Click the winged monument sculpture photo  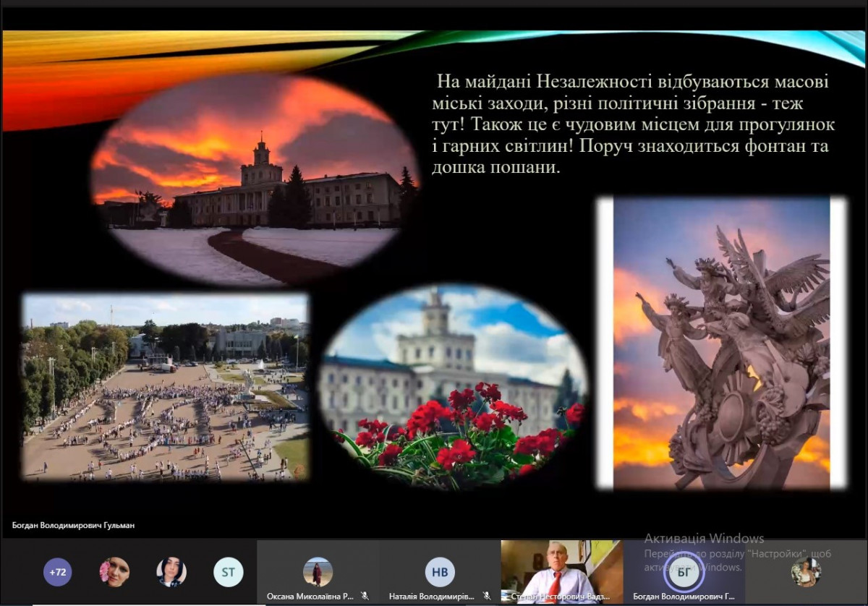pyautogui.click(x=721, y=343)
